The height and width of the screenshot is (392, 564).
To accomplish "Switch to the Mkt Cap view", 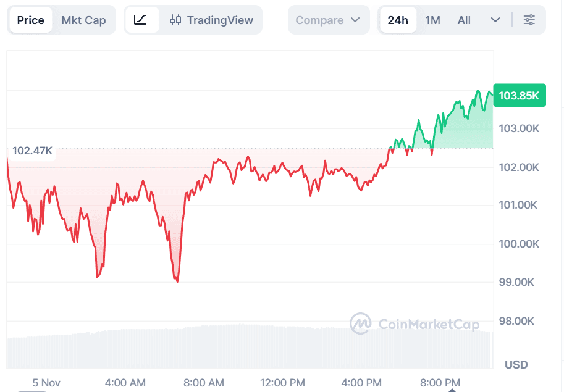I will coord(83,20).
